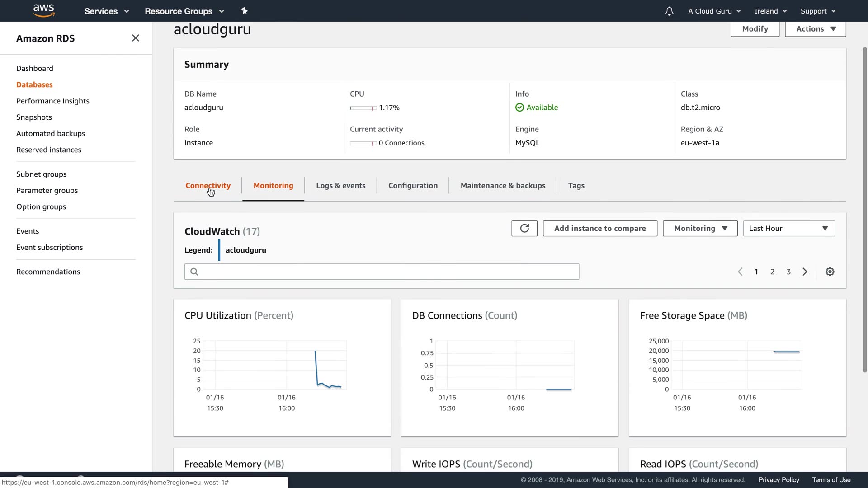This screenshot has height=488, width=868.
Task: Click the Modify button
Action: click(755, 29)
